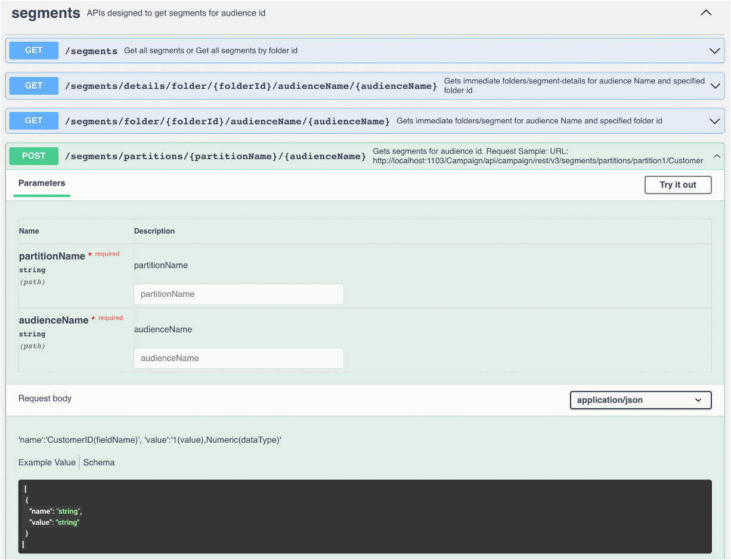Expand the GET segments details folder endpoint
The height and width of the screenshot is (560, 731).
click(x=714, y=86)
